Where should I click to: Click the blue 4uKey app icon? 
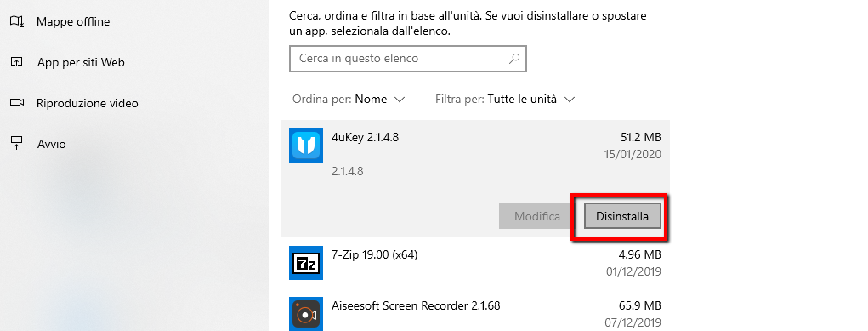click(x=306, y=146)
